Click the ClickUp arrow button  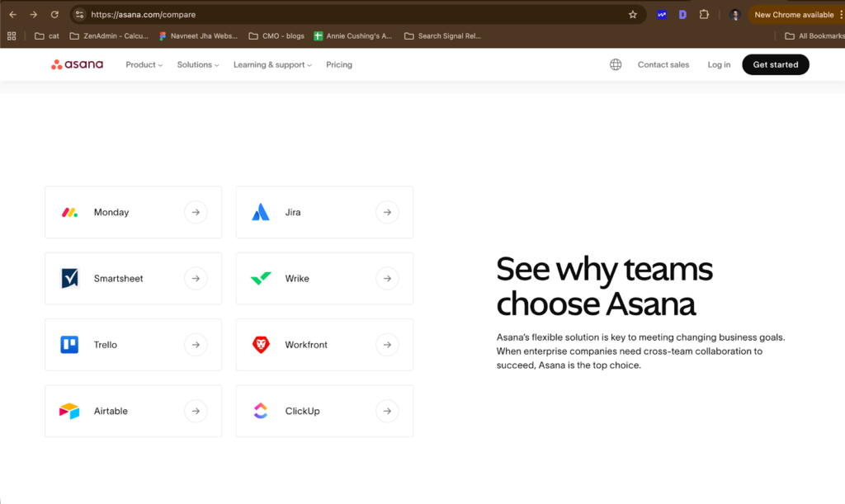387,411
